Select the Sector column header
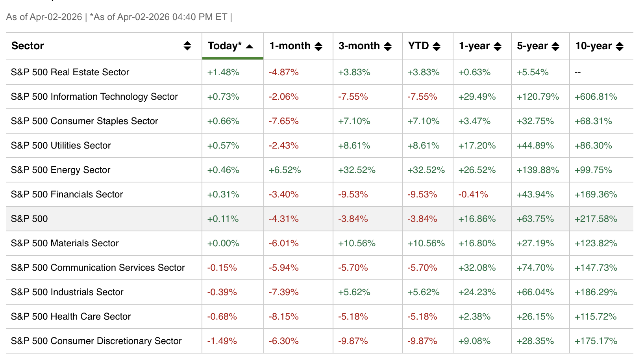The width and height of the screenshot is (644, 361). 28,46
